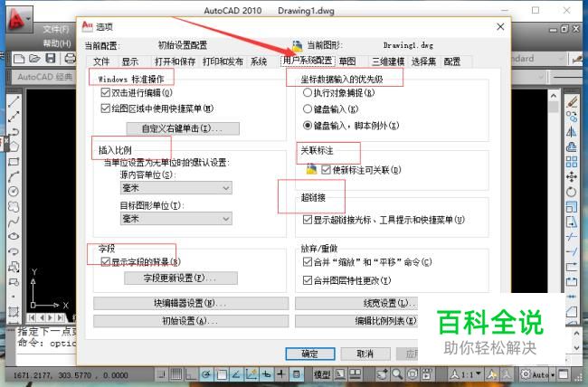Screen dimensions: 588x387
Task: Open the 文件(F) menu in AutoCAD
Action: tap(56, 30)
